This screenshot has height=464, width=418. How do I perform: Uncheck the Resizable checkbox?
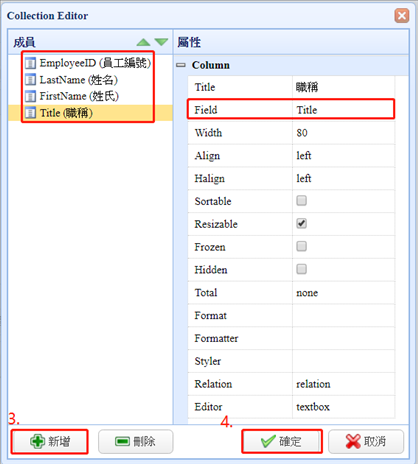(302, 223)
